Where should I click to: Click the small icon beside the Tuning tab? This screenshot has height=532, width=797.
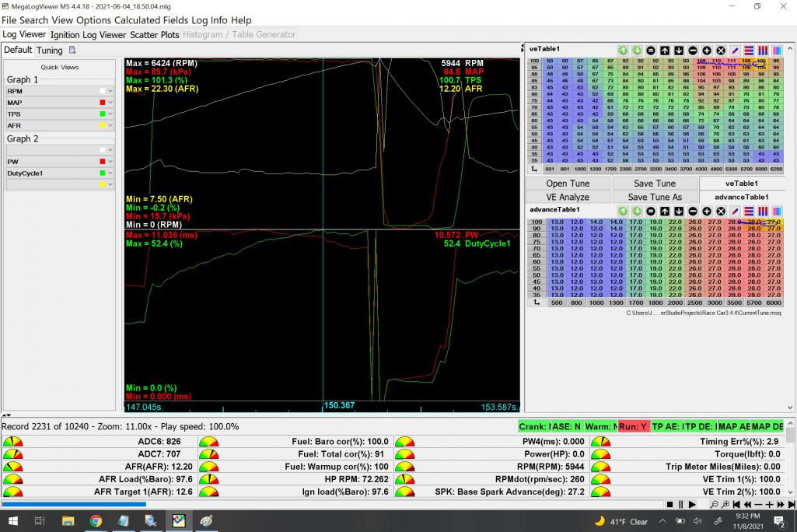tap(72, 50)
